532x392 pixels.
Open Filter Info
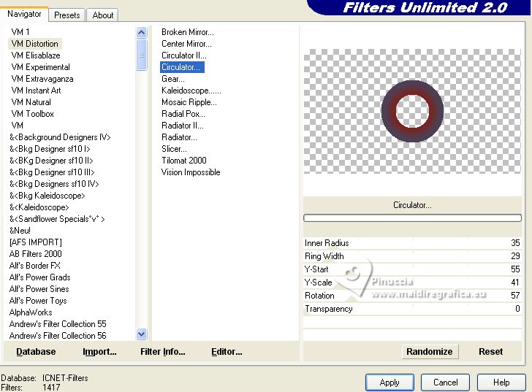(x=163, y=352)
